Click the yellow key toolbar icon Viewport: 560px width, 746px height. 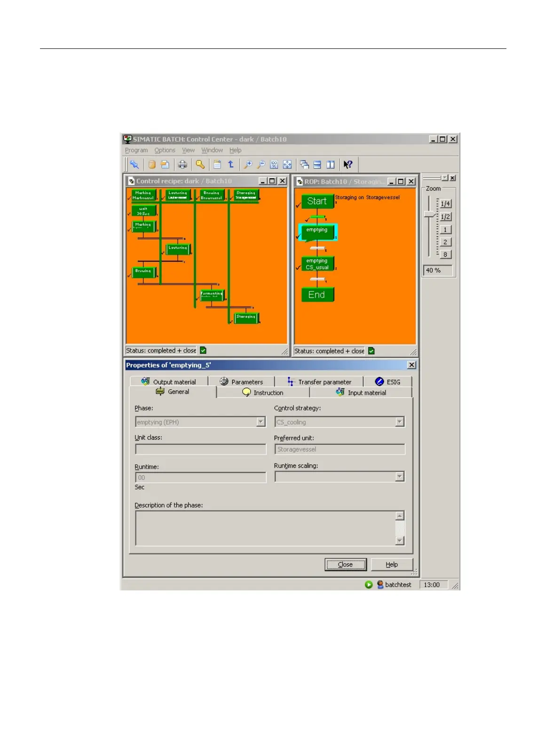click(x=200, y=165)
